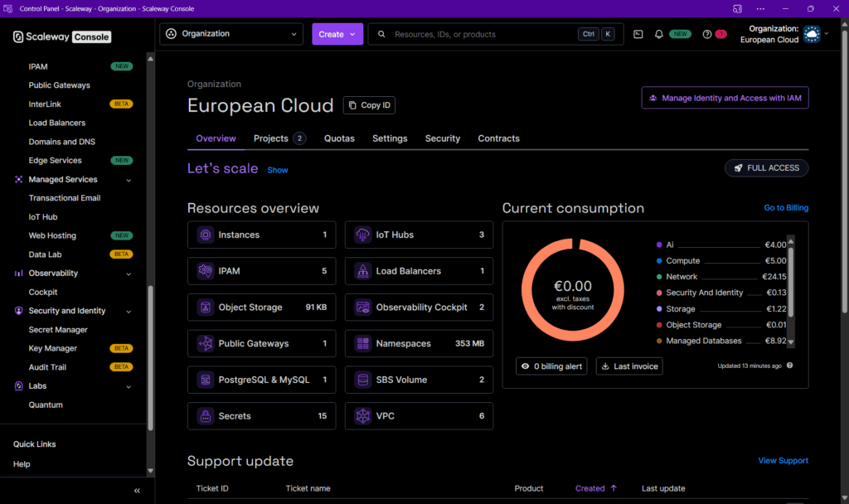Click the Scaleway Console logo

point(62,36)
